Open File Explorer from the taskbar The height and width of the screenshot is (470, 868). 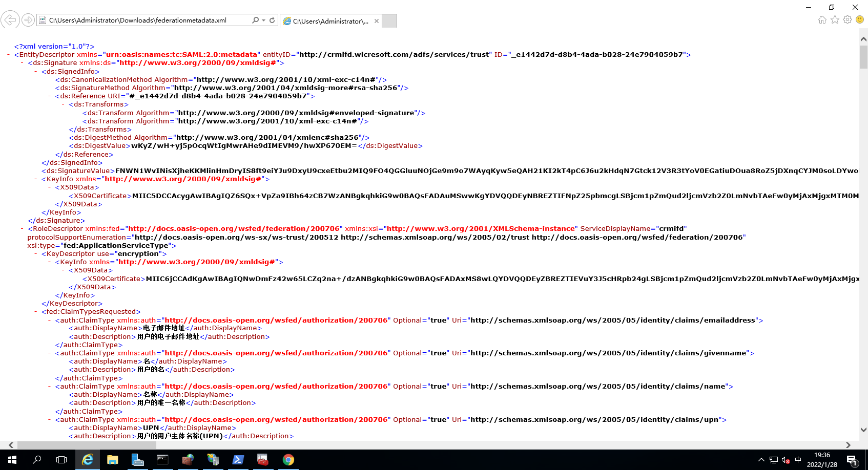[x=112, y=460]
